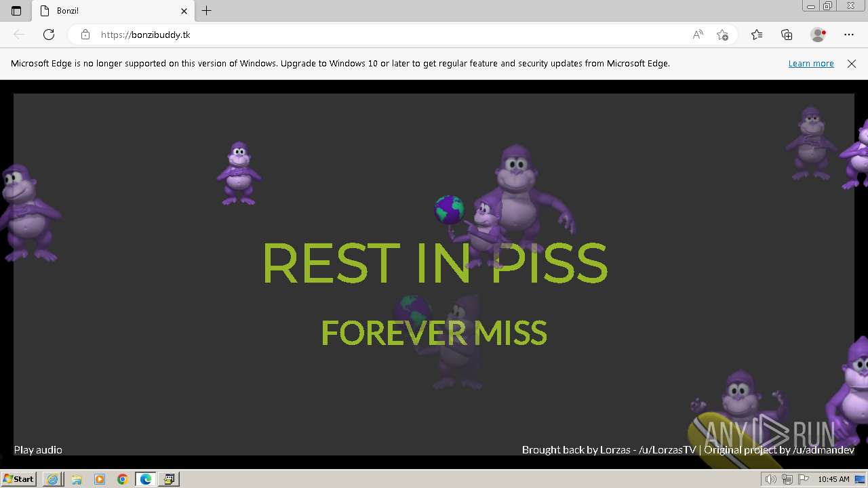Screen dimensions: 868x488
Task: Open the Favorites list
Action: (x=757, y=35)
